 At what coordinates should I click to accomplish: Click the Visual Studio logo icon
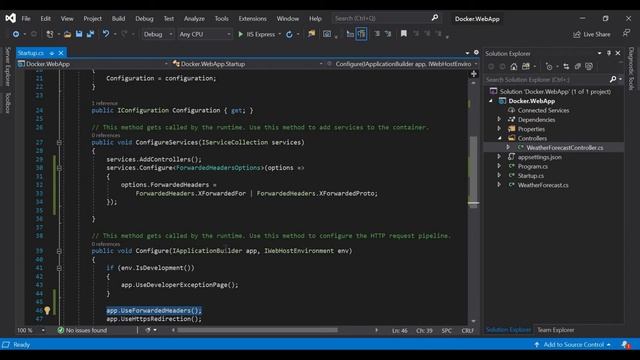coord(11,18)
